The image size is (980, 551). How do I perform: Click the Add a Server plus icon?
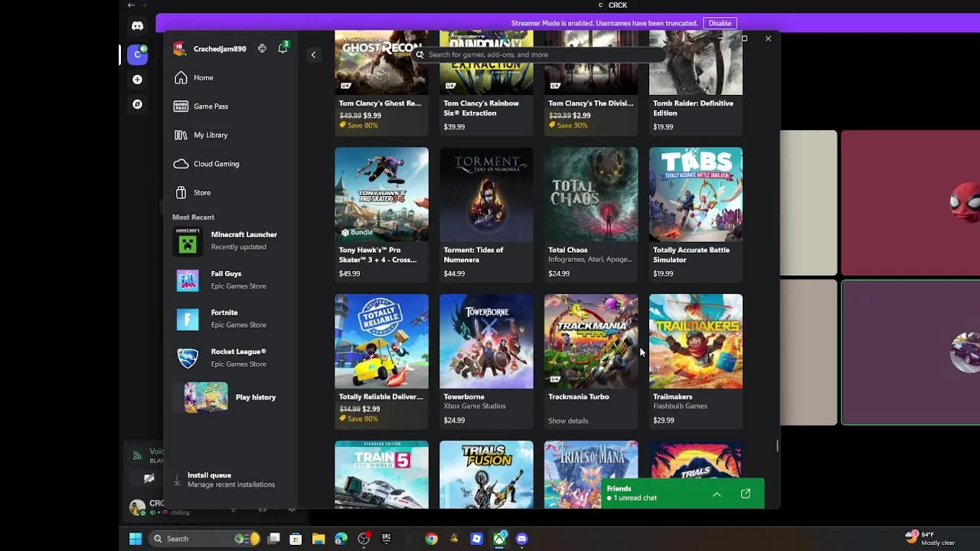pyautogui.click(x=137, y=80)
